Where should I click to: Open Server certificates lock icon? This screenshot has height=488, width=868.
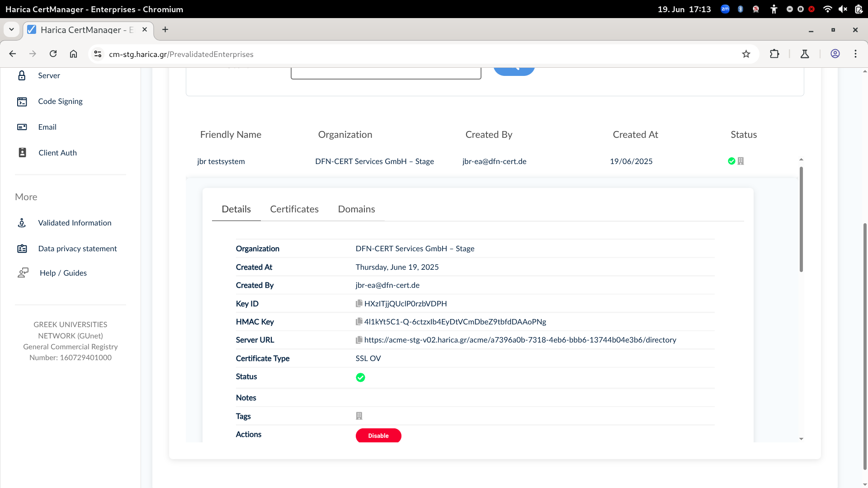[x=22, y=75]
